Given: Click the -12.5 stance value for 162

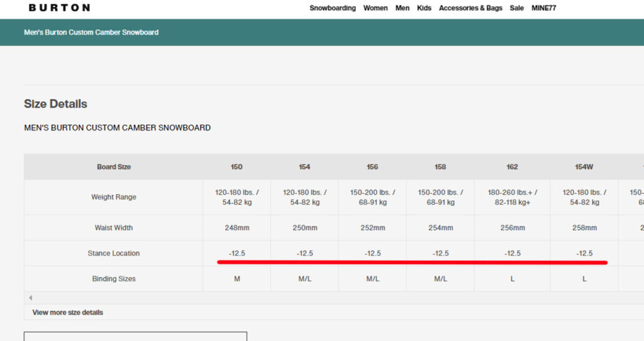Looking at the screenshot, I should 512,253.
